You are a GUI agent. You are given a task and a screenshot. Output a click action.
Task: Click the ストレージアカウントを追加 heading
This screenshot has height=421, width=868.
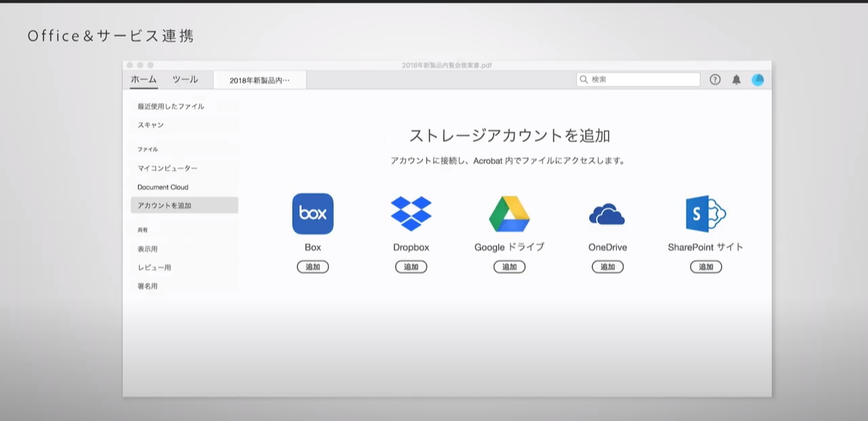(x=509, y=135)
